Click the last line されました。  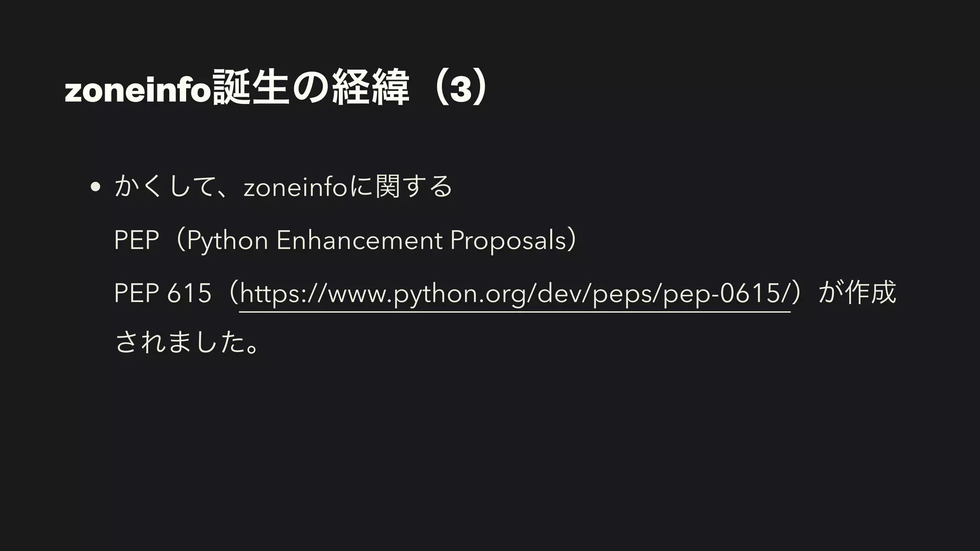tap(188, 342)
